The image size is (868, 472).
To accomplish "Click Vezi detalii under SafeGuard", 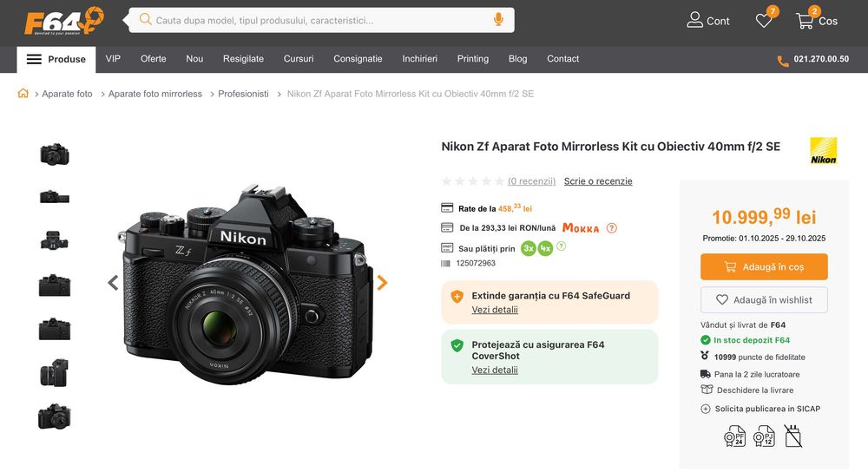I will pos(495,310).
